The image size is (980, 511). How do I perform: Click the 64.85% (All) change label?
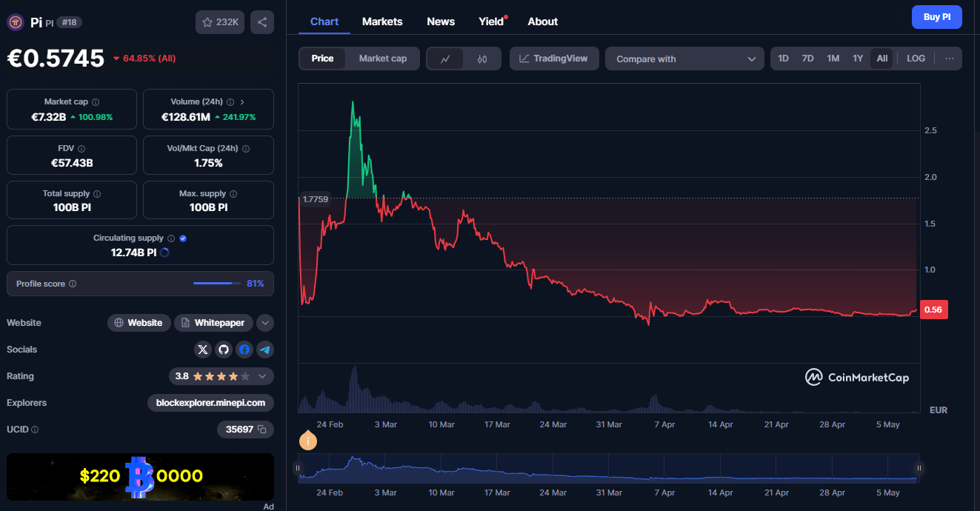tap(144, 58)
